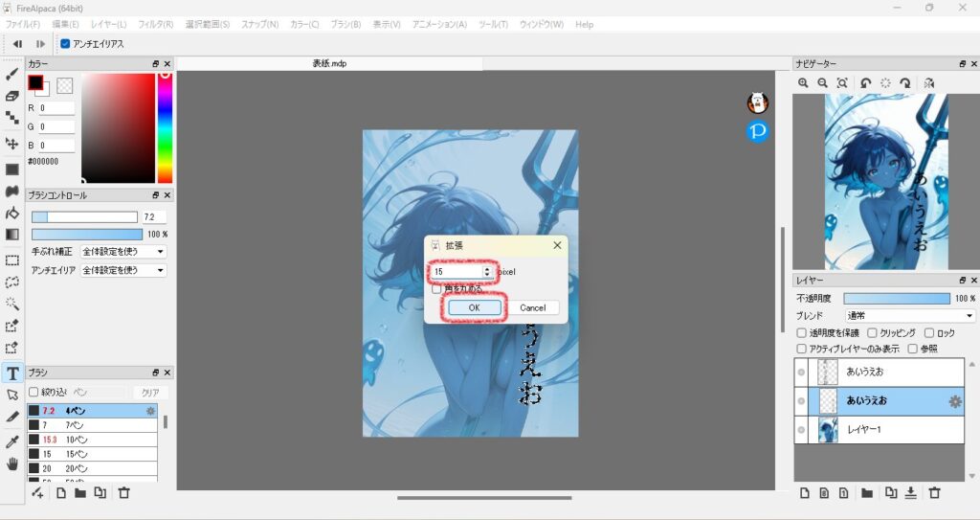Select the Text tool in the toolbar
980x520 pixels.
point(12,373)
